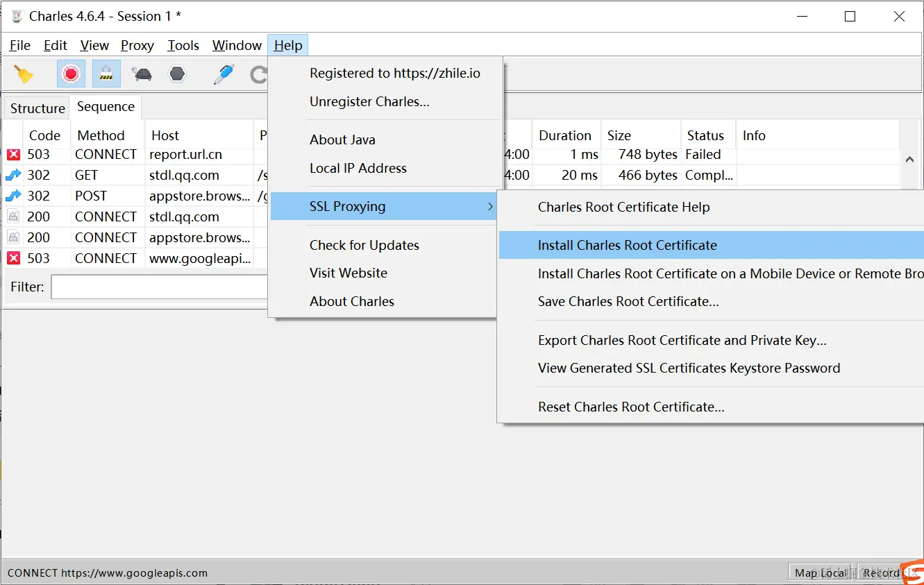Click the broom Clear Session icon

tap(24, 74)
